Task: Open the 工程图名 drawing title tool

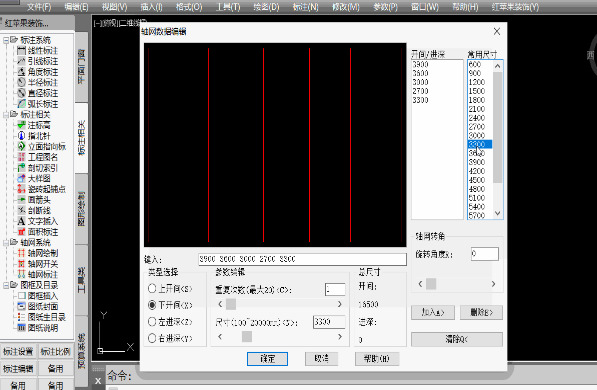Action: [x=21, y=157]
